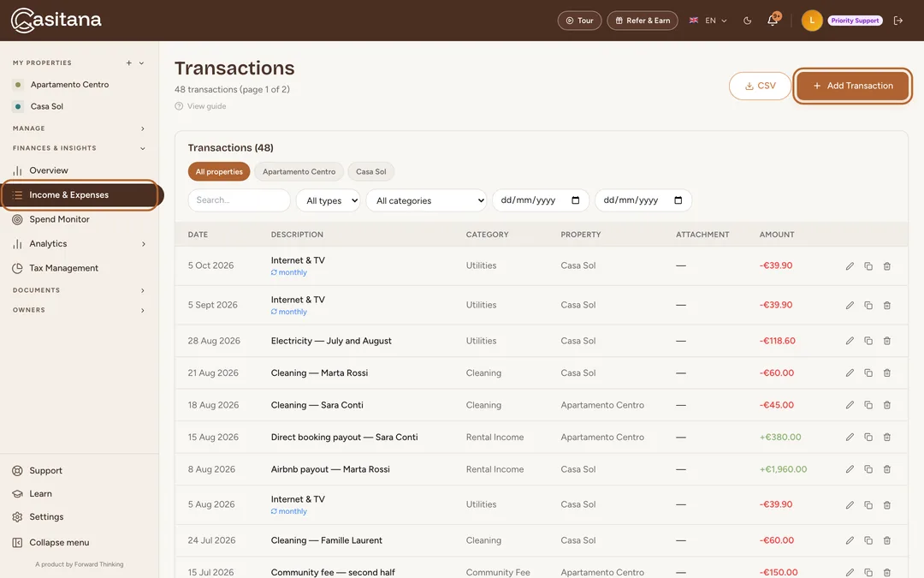Click the -€118.60 amount
This screenshot has height=578, width=924.
click(x=777, y=341)
